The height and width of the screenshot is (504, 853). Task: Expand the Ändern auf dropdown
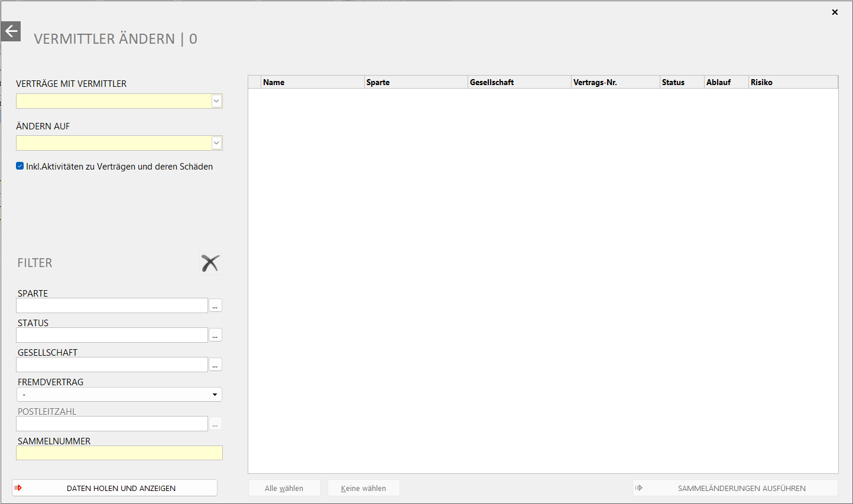click(216, 143)
